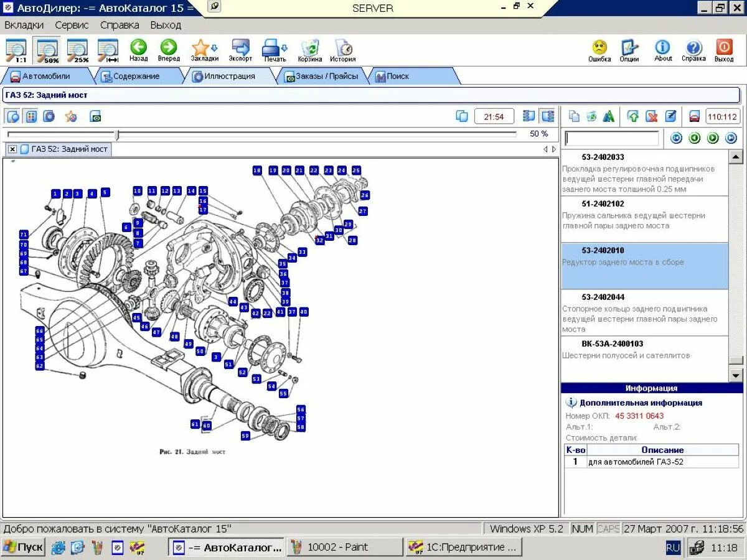
Task: Select part 51-2402102 in list
Action: pyautogui.click(x=644, y=220)
